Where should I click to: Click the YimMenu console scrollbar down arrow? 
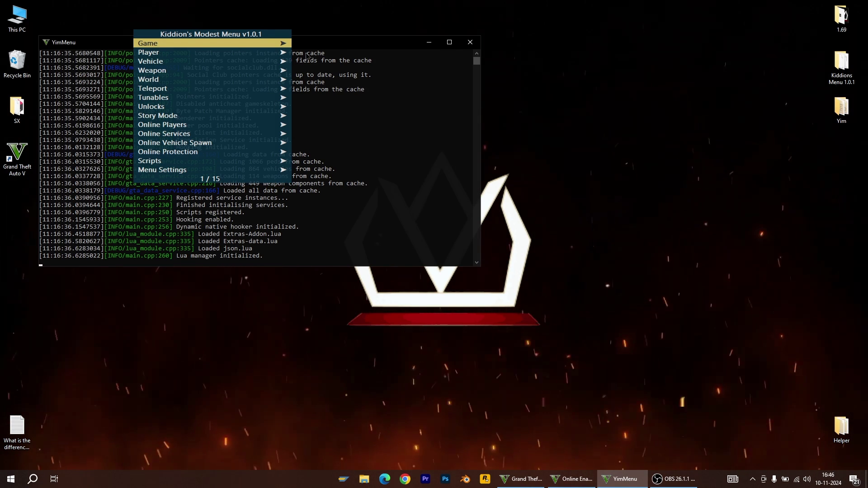[476, 262]
